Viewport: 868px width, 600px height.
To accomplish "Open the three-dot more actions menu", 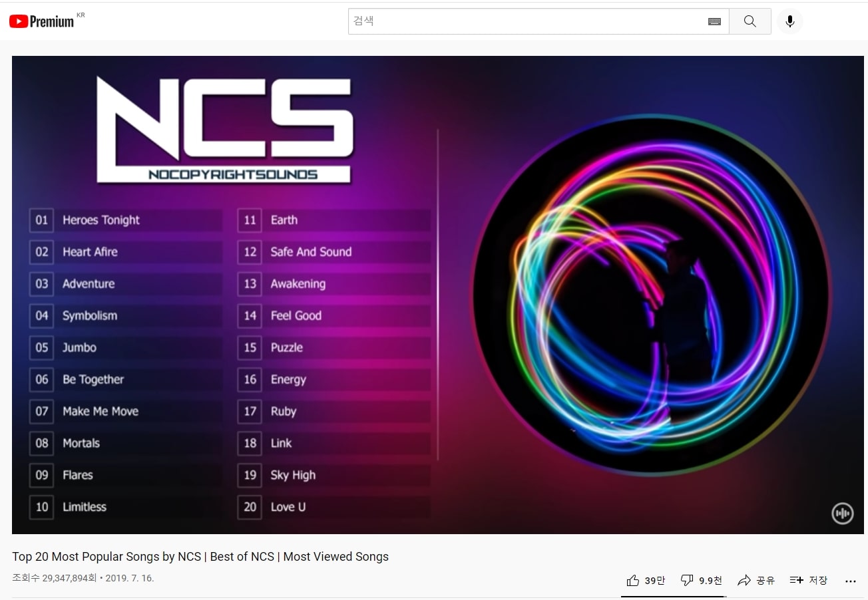I will click(x=851, y=581).
